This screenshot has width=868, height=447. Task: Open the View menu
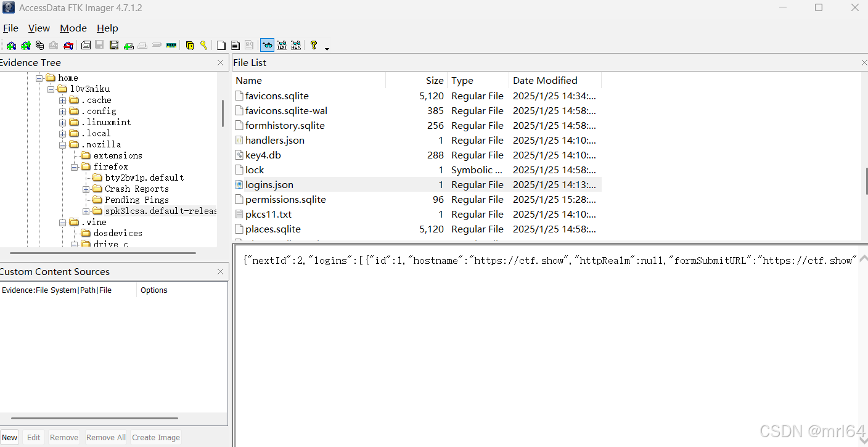(x=39, y=28)
